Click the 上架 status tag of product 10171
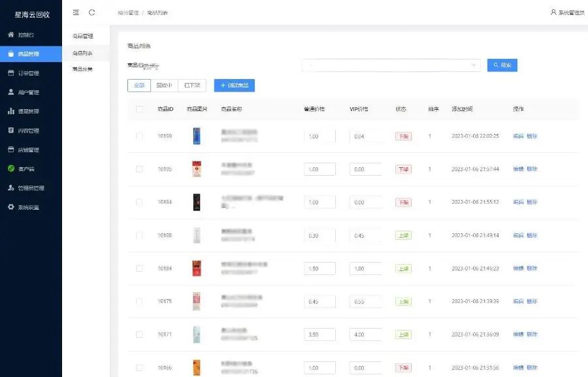The height and width of the screenshot is (377, 588). (404, 335)
